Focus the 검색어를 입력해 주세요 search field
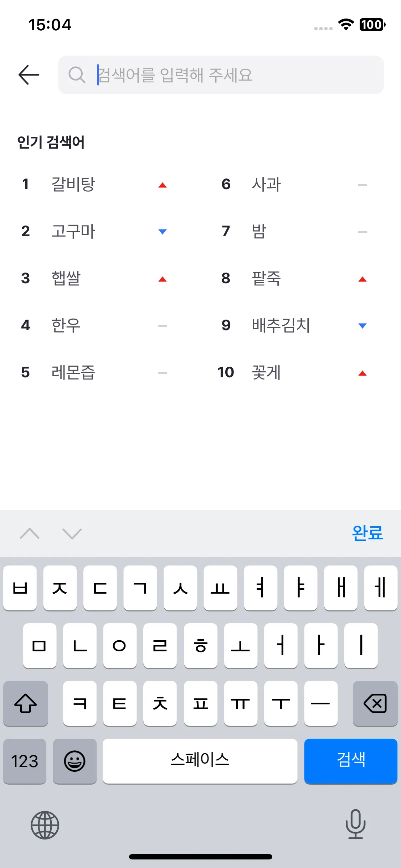The height and width of the screenshot is (868, 401). (228, 75)
